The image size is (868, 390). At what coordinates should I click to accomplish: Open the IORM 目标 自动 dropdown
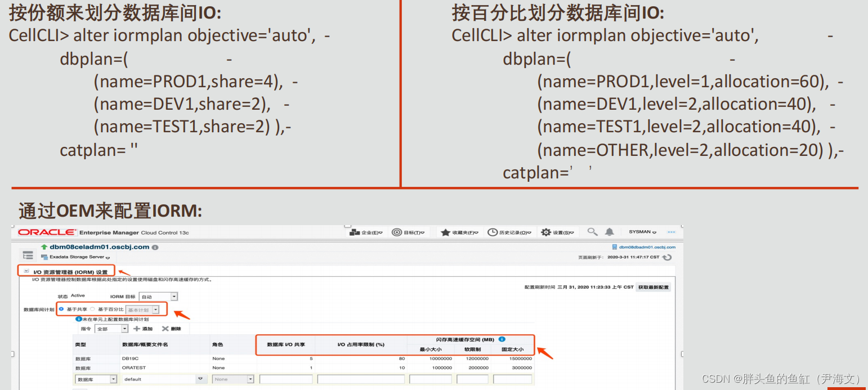tap(158, 297)
